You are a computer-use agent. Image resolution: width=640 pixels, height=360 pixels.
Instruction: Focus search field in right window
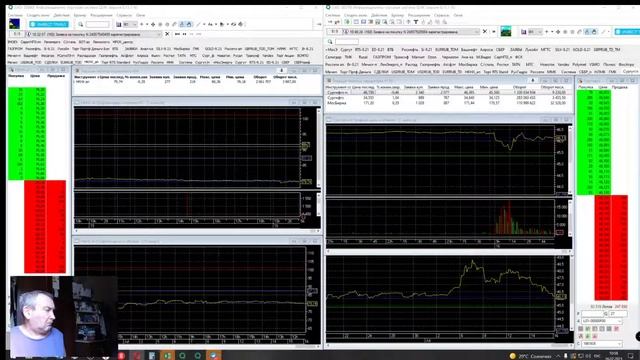tap(347, 42)
